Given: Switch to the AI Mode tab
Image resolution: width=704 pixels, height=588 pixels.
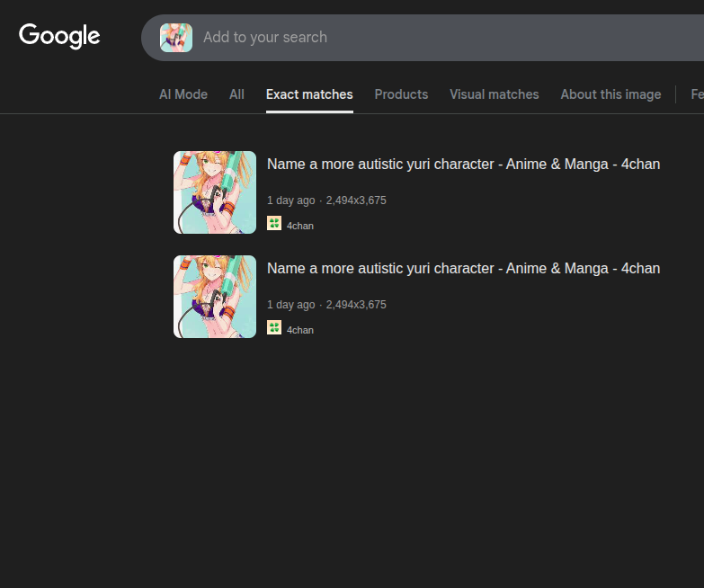Looking at the screenshot, I should [x=183, y=94].
